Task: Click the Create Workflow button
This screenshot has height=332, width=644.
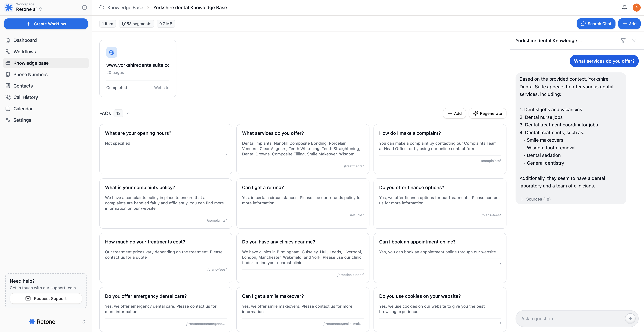Action: [46, 24]
